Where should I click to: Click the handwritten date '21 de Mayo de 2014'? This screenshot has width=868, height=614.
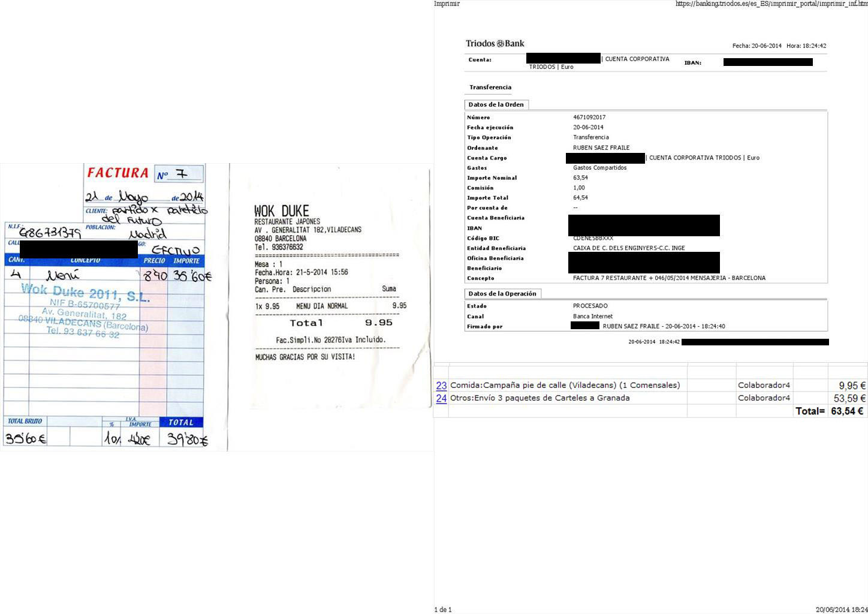[x=144, y=197]
